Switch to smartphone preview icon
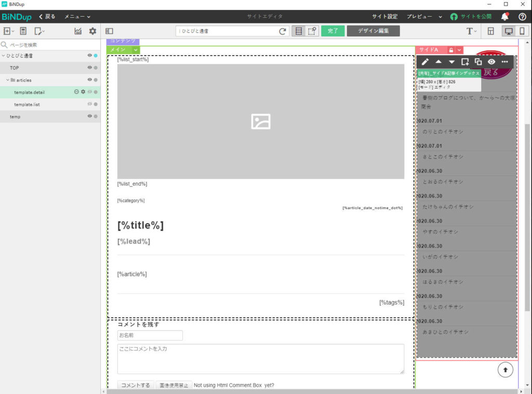 click(522, 31)
